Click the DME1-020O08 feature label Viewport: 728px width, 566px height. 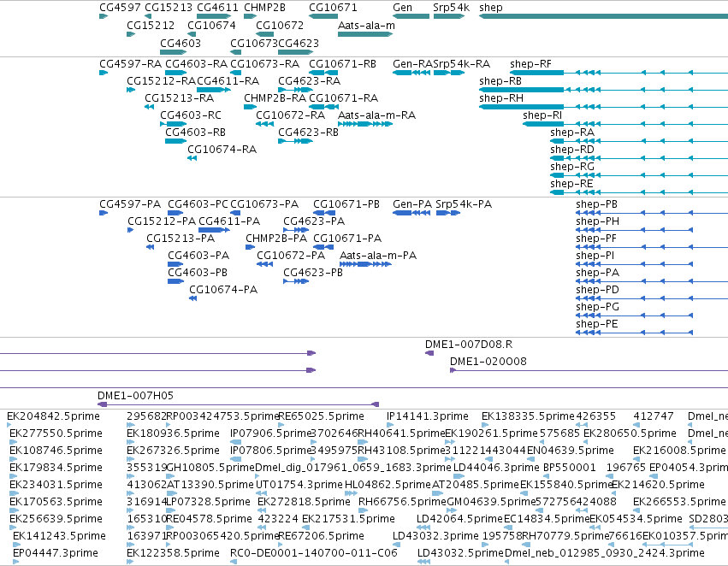pos(488,362)
